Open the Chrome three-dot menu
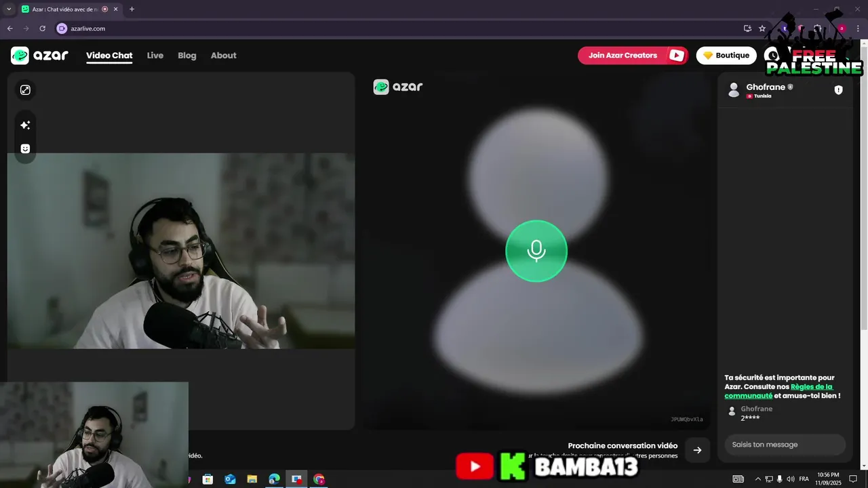Image resolution: width=868 pixels, height=488 pixels. pyautogui.click(x=858, y=28)
